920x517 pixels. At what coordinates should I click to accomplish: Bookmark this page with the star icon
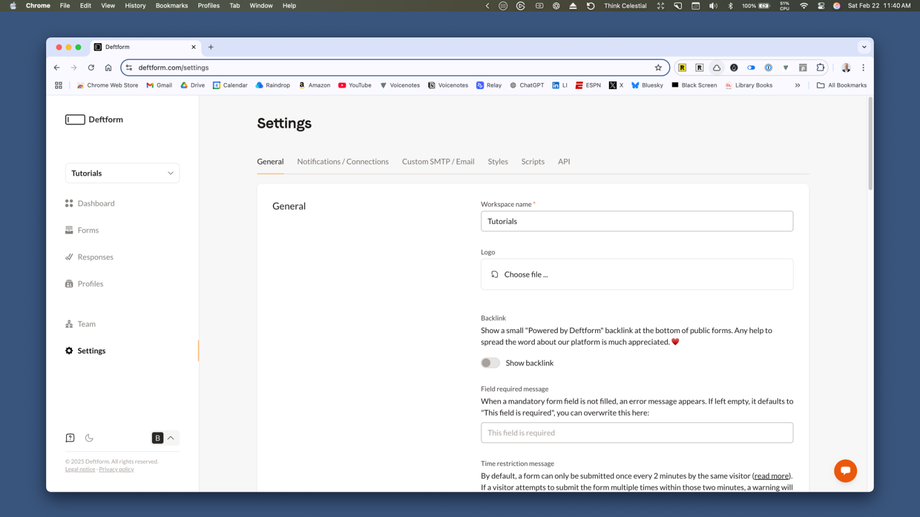(x=658, y=67)
